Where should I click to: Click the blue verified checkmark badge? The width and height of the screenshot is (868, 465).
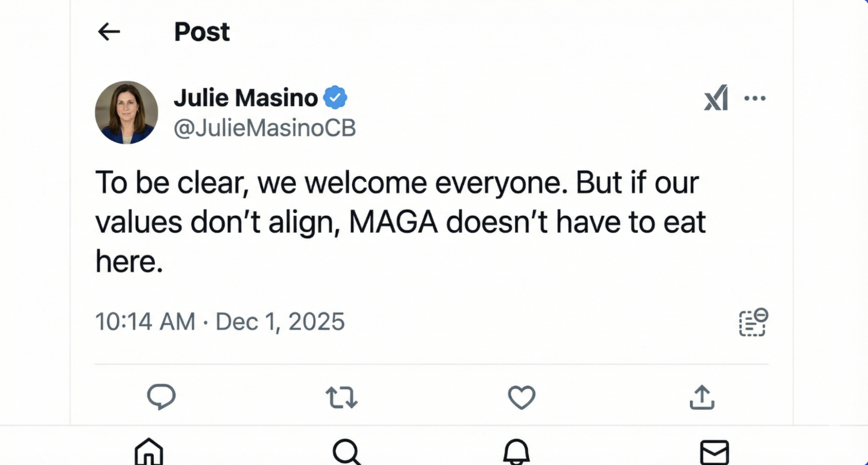click(x=335, y=98)
